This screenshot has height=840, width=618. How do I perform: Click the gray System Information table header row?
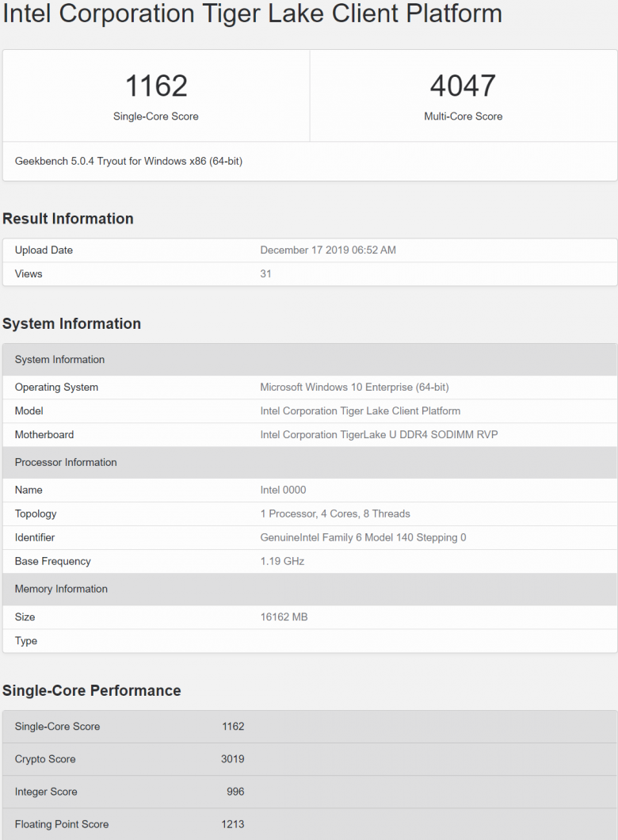[x=310, y=360]
